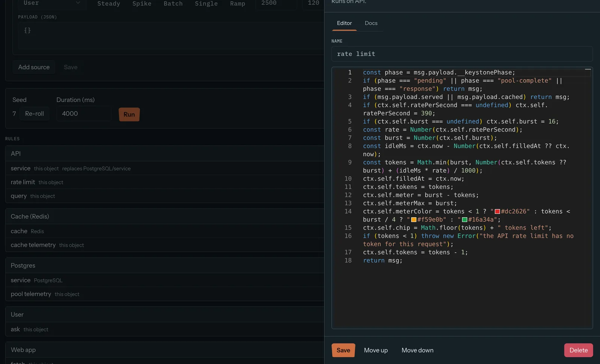Select the cache Redis rule row
This screenshot has height=364, width=600.
[x=165, y=231]
